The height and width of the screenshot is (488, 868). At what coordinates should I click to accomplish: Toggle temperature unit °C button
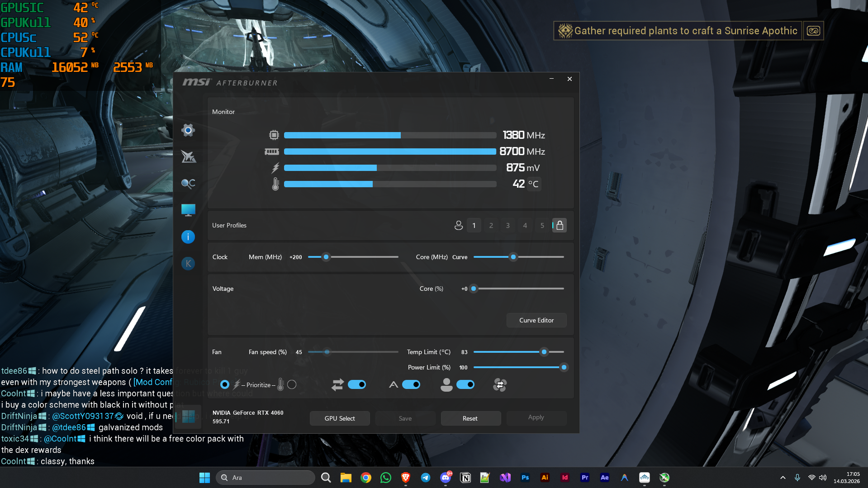(534, 184)
